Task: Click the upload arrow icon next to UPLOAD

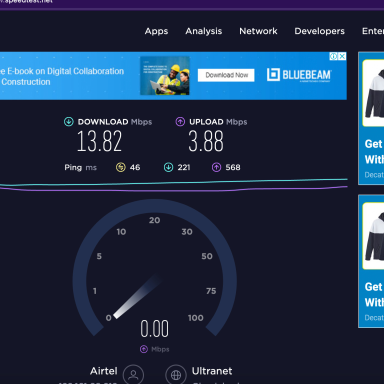Action: pos(180,122)
